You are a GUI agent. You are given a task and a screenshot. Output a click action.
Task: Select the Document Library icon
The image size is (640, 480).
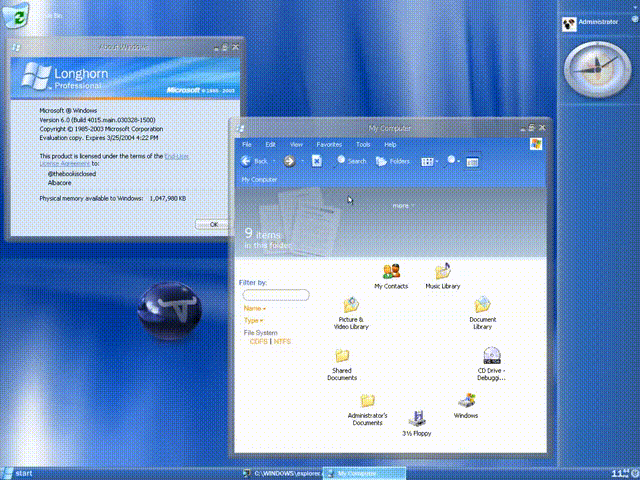click(x=482, y=313)
